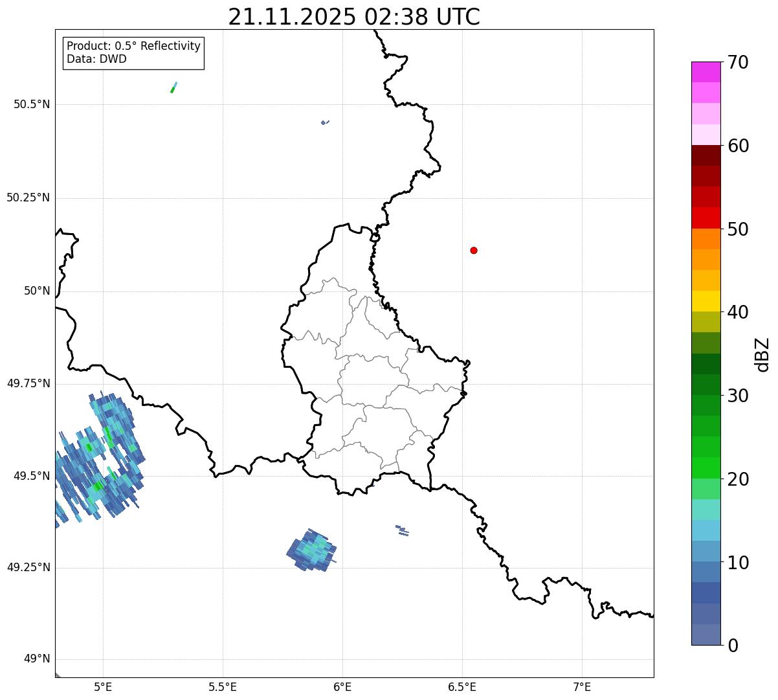Click the colorbar tick label 70
778x700 pixels.
point(739,63)
